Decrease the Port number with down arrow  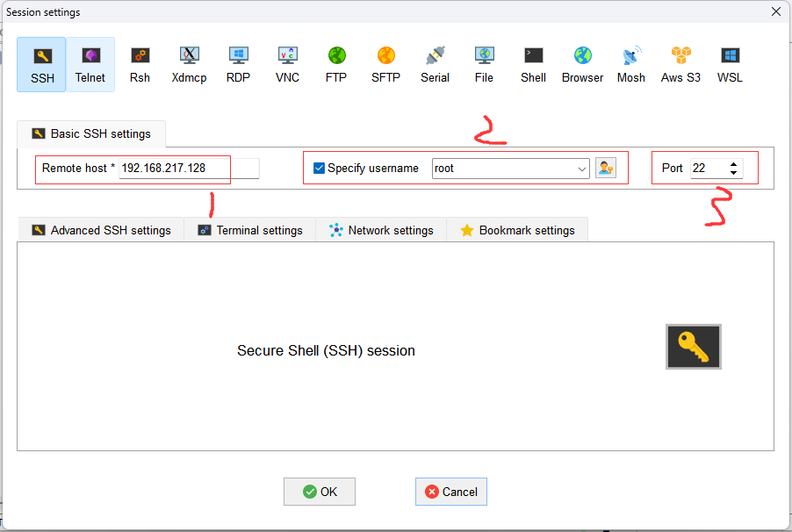(x=733, y=173)
